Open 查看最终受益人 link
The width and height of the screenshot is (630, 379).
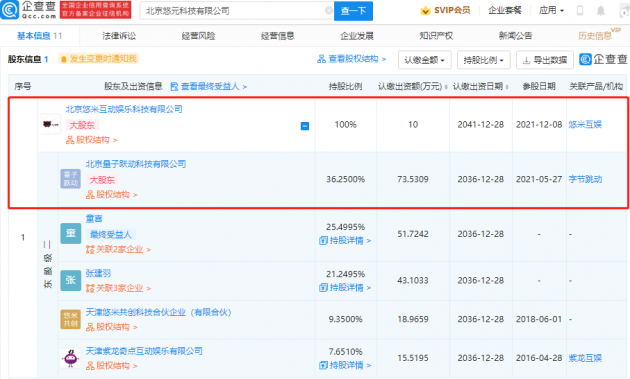click(x=209, y=86)
